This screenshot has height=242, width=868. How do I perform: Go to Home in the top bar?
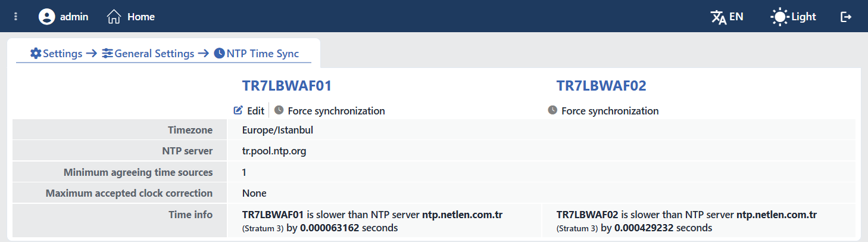point(141,17)
